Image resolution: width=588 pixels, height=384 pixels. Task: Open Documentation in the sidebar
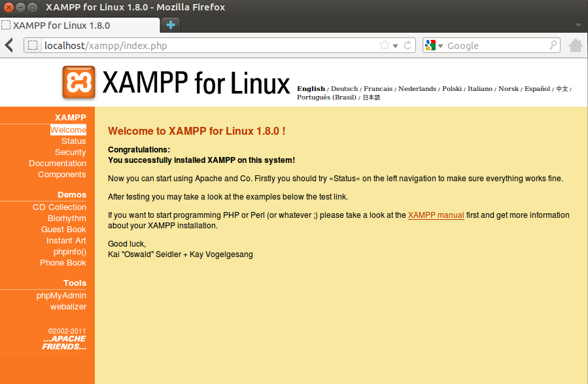tap(58, 164)
